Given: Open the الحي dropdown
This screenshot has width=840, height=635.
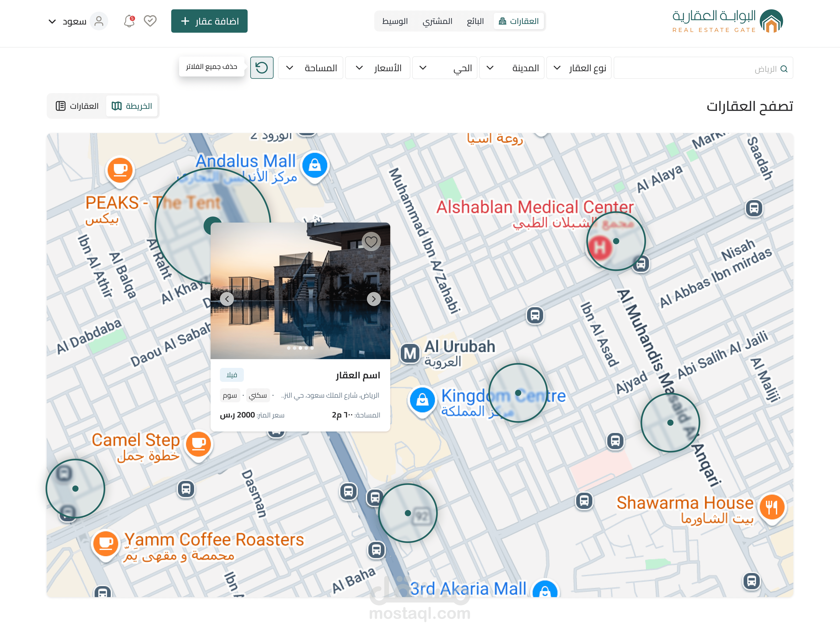Looking at the screenshot, I should [x=445, y=68].
